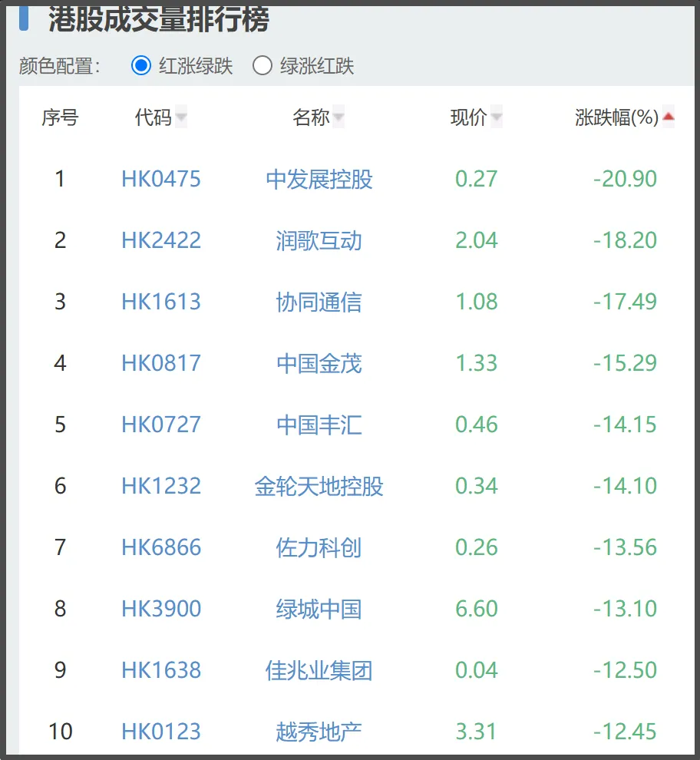Open the 佳兆业集团 stock page
Image resolution: width=700 pixels, height=760 pixels.
(x=319, y=671)
